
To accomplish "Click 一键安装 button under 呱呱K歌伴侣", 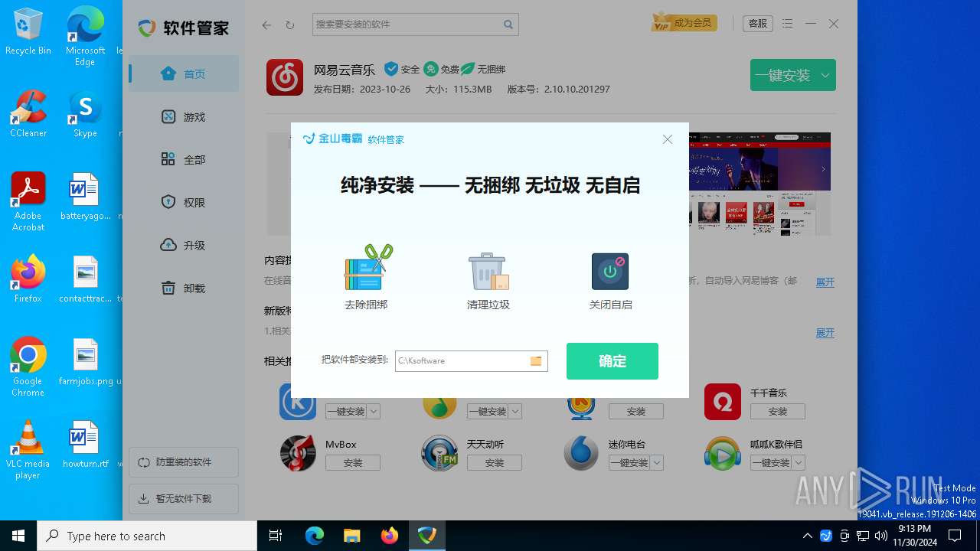I will [771, 463].
